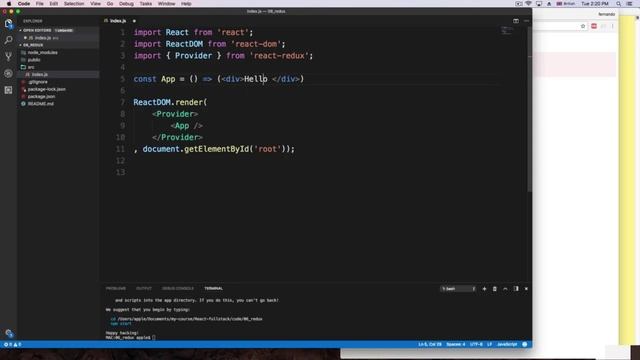Open the Edit menu

[x=53, y=4]
